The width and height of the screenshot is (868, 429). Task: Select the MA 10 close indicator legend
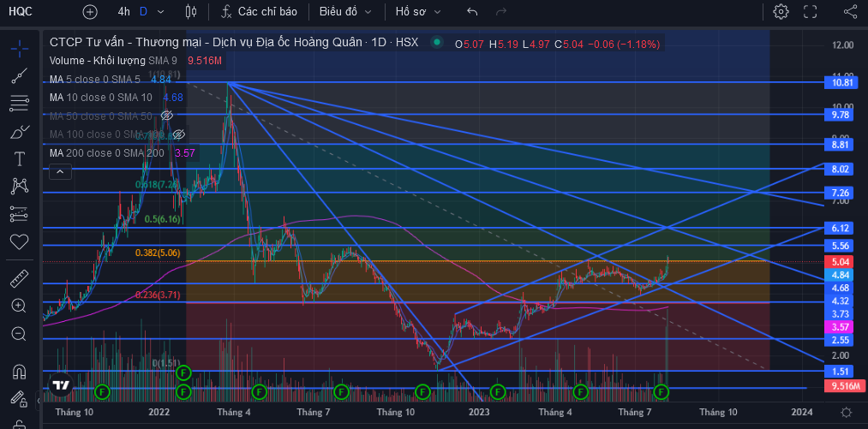100,98
